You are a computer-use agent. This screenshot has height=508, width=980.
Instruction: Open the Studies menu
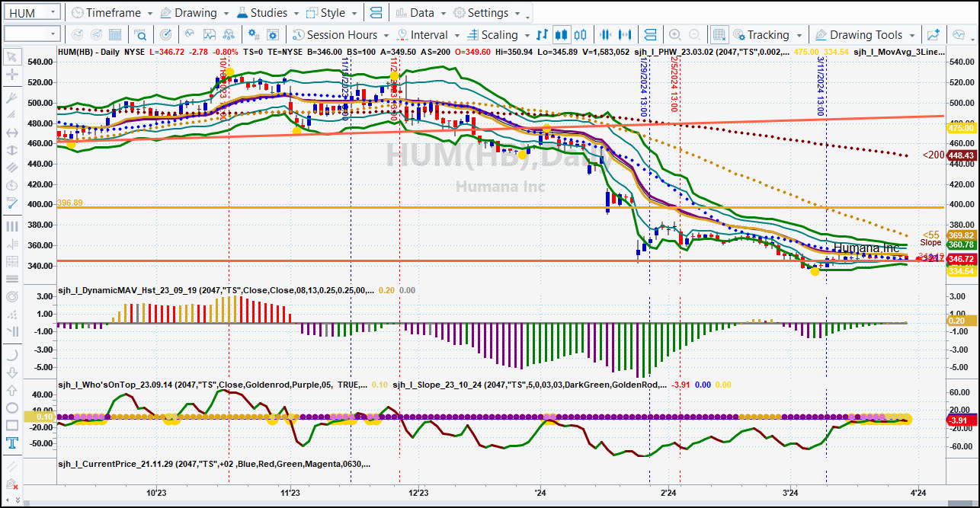click(267, 13)
